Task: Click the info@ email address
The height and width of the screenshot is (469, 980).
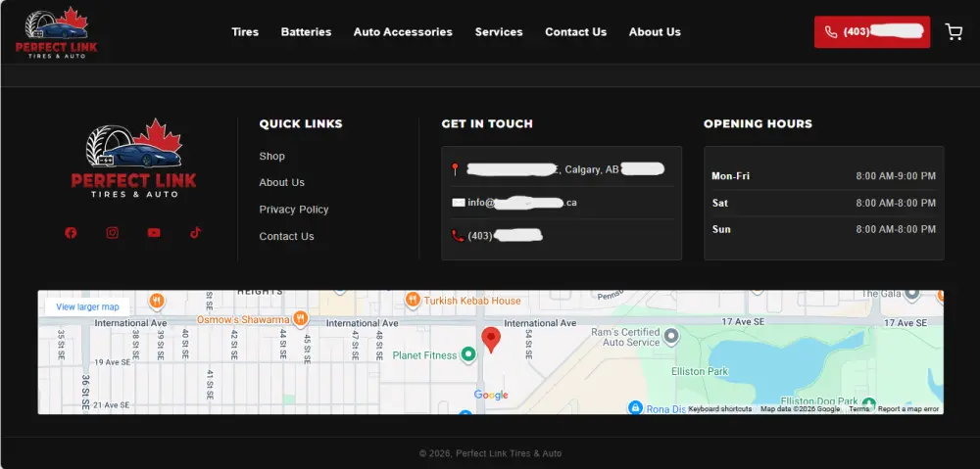Action: pyautogui.click(x=522, y=203)
